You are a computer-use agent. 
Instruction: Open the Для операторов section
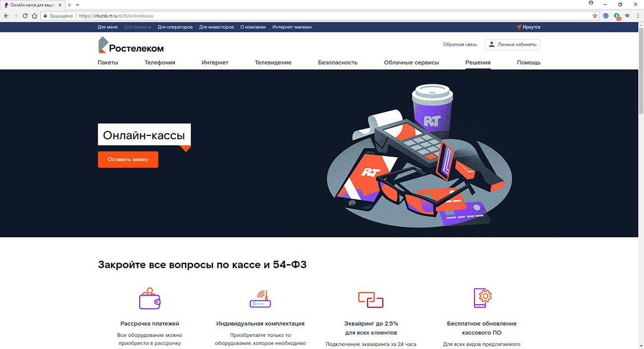click(x=175, y=27)
